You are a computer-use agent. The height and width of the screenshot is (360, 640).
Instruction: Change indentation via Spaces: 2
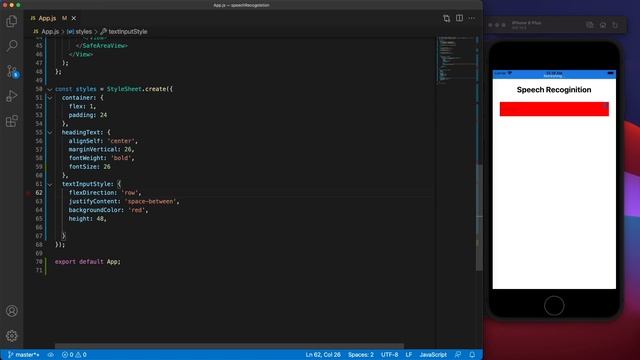[x=361, y=355]
